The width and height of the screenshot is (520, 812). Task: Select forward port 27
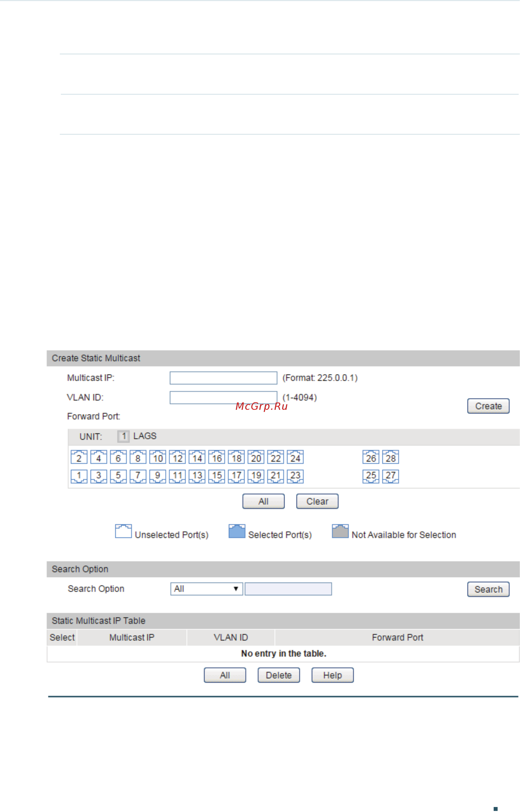click(x=390, y=476)
